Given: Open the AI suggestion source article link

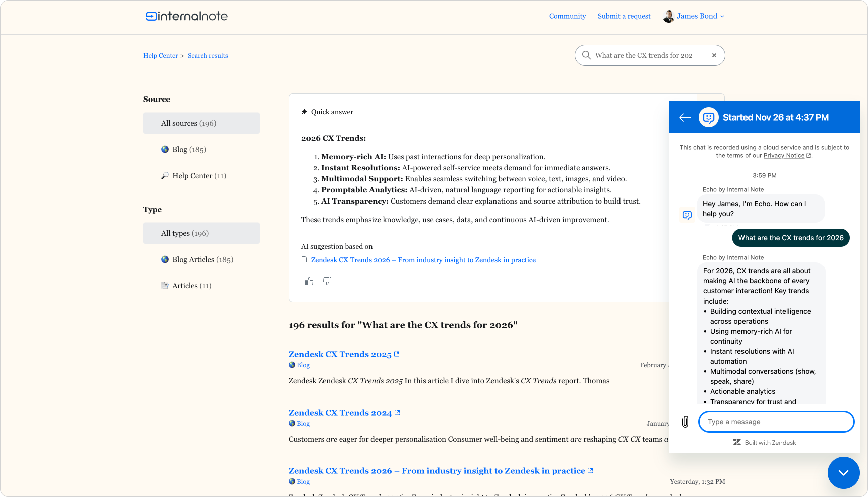Looking at the screenshot, I should (x=423, y=260).
